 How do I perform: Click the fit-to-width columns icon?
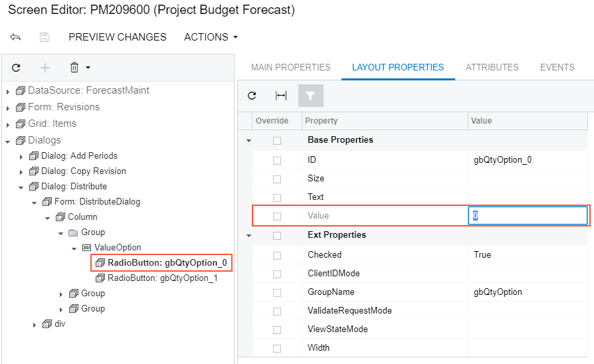[281, 96]
